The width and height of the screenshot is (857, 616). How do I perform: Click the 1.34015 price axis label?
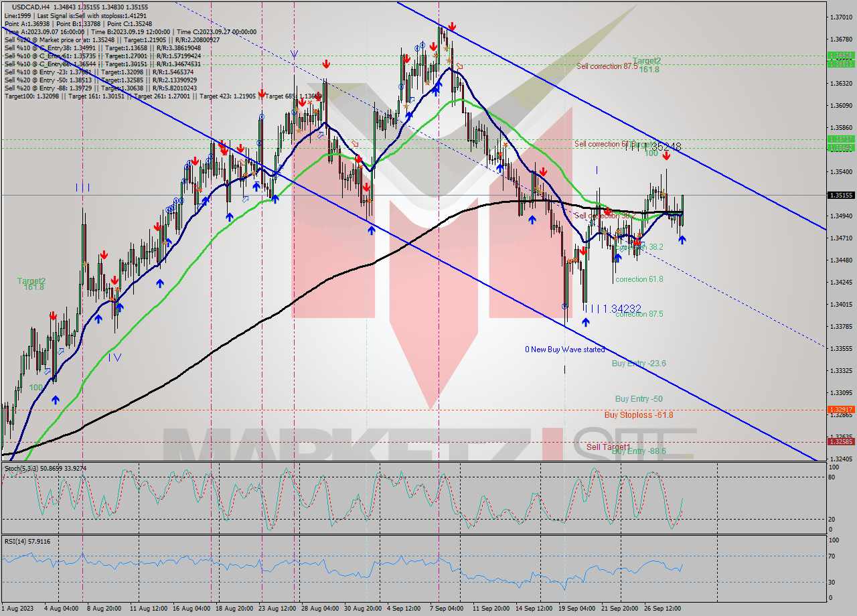point(840,305)
